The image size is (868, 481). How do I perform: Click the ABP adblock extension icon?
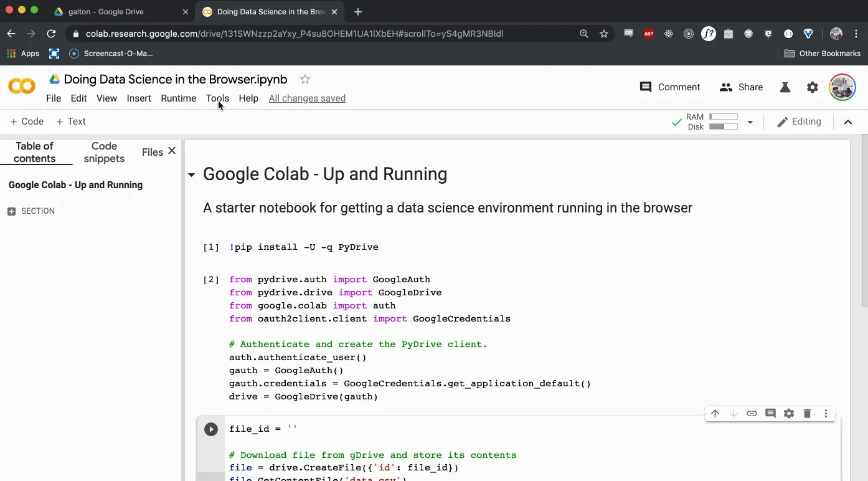click(x=649, y=34)
